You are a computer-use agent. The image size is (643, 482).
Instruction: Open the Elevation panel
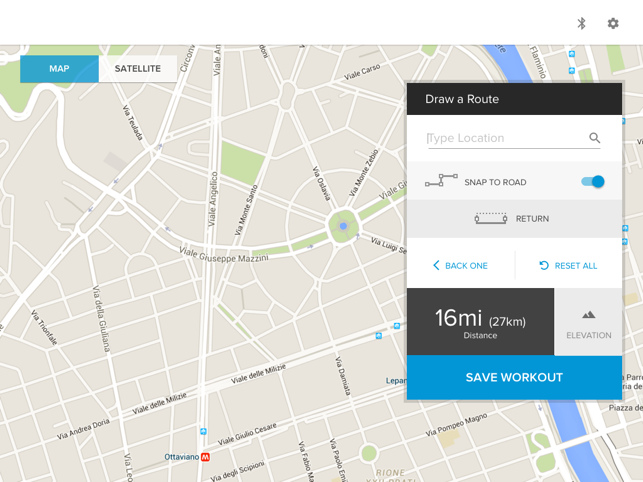[x=588, y=322]
